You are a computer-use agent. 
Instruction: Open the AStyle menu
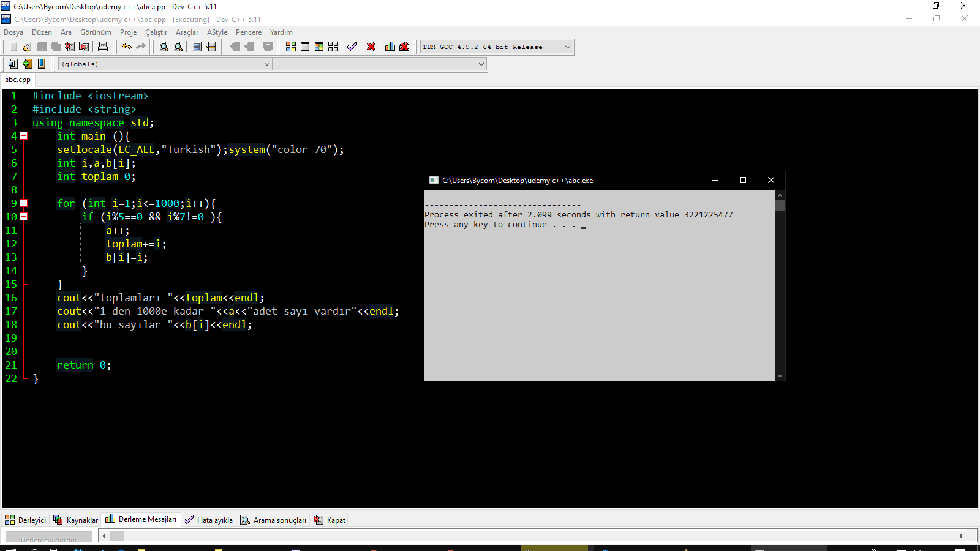217,32
